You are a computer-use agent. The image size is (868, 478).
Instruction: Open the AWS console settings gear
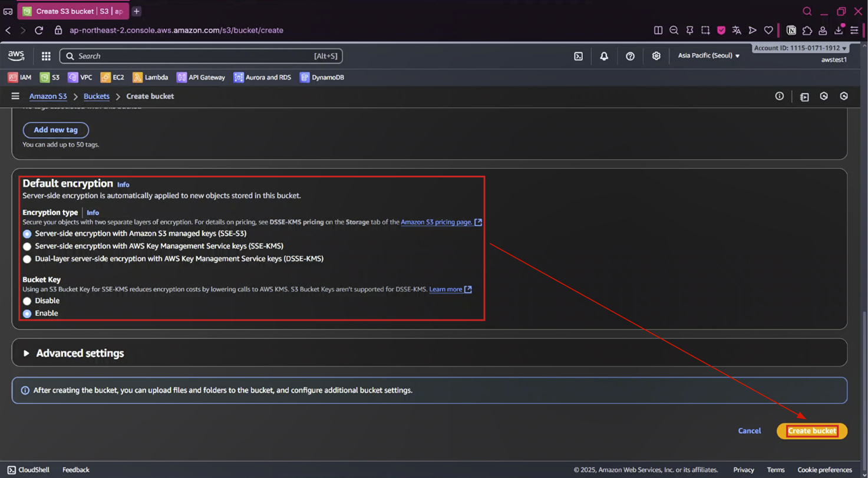pos(656,56)
